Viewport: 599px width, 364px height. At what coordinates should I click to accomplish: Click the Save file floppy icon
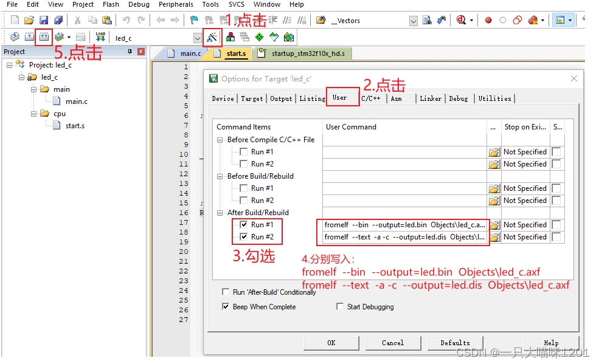pos(43,20)
